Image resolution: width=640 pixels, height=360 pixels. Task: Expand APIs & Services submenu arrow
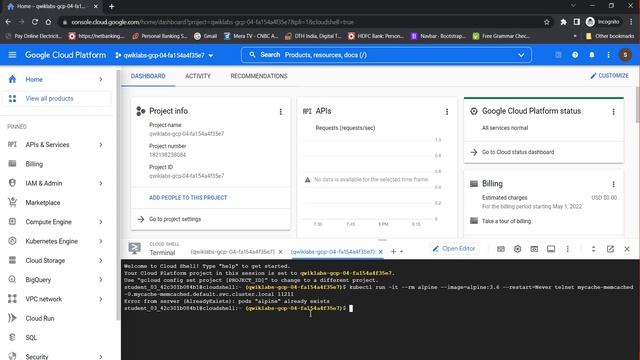[x=100, y=144]
